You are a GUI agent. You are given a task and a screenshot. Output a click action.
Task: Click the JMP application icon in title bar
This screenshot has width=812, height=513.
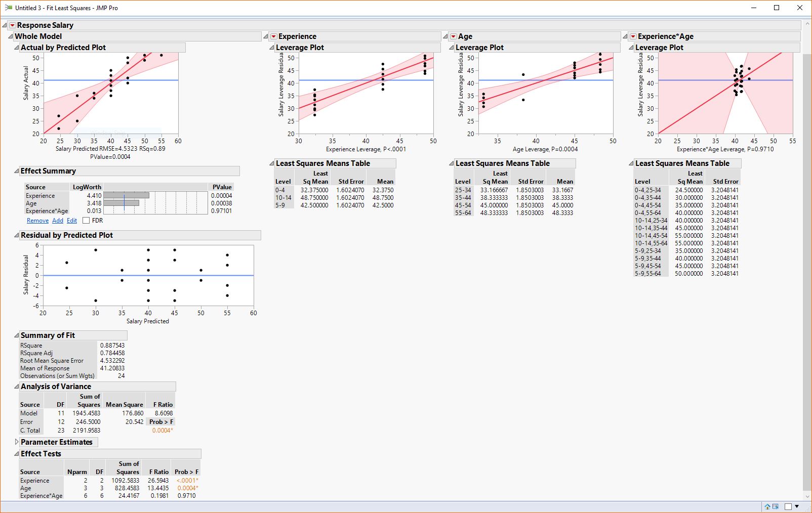click(8, 8)
